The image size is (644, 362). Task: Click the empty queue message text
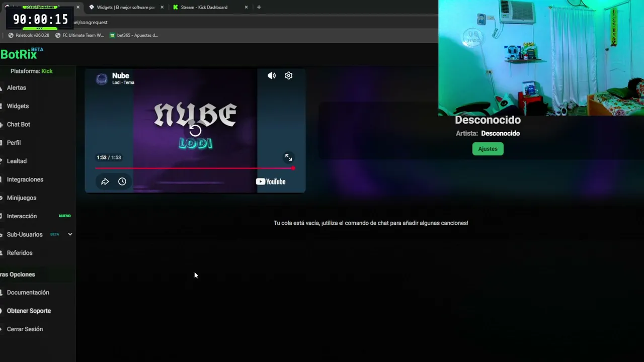(x=371, y=223)
